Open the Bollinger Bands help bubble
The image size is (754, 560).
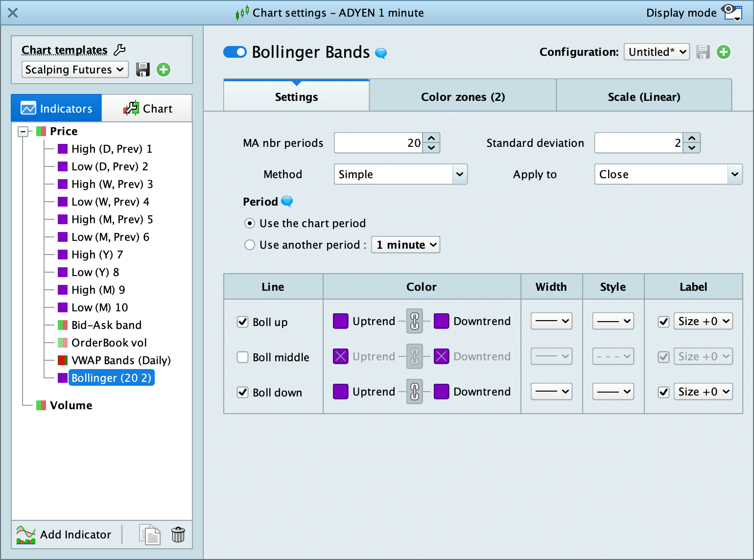click(x=381, y=53)
